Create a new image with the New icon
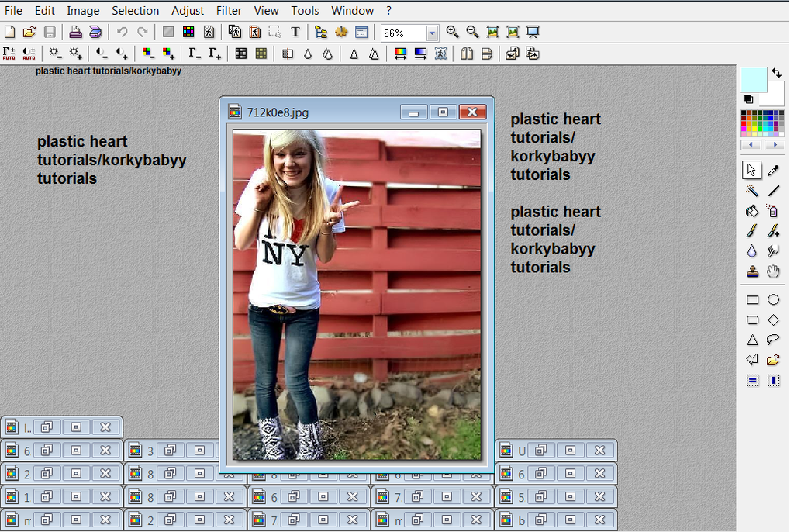 click(x=9, y=32)
